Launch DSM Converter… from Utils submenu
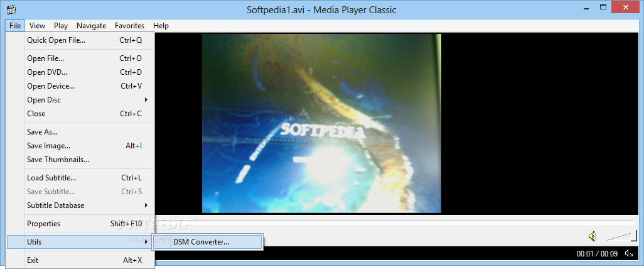 coord(207,242)
